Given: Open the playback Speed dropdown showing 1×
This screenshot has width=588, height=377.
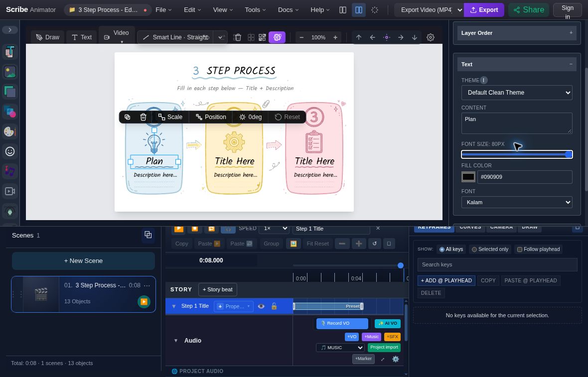Looking at the screenshot, I should coord(275,229).
